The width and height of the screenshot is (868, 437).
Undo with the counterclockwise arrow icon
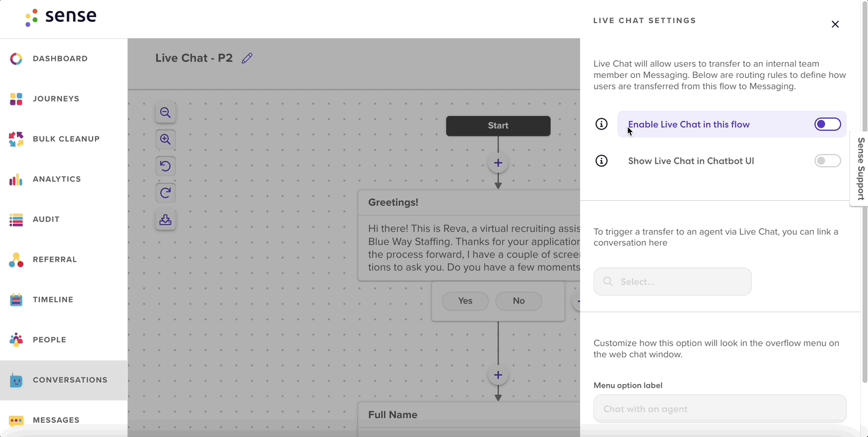click(165, 166)
